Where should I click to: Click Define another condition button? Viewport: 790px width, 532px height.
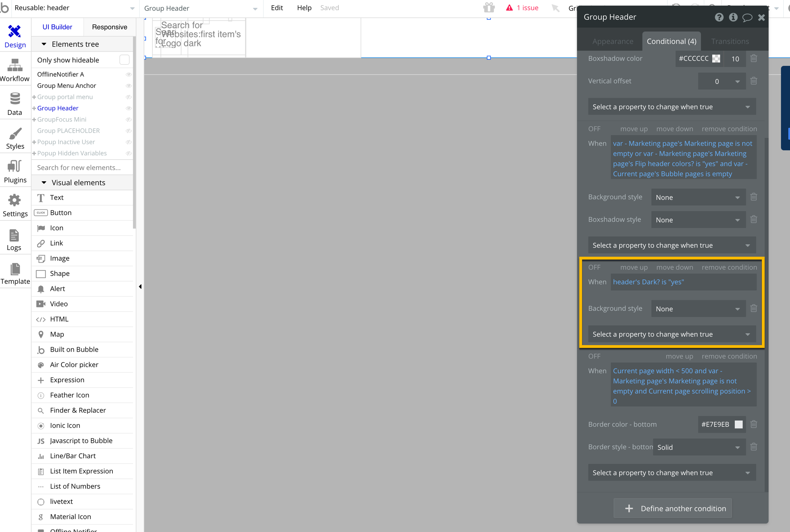click(672, 508)
